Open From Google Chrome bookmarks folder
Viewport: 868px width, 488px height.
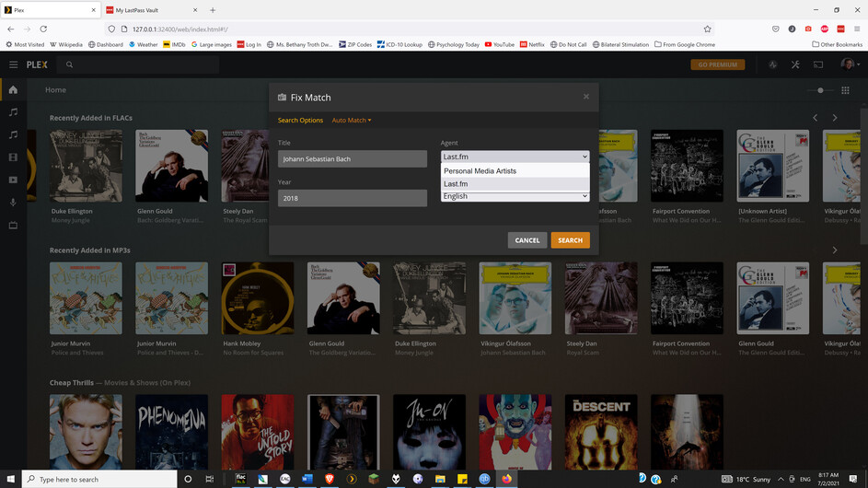[685, 44]
